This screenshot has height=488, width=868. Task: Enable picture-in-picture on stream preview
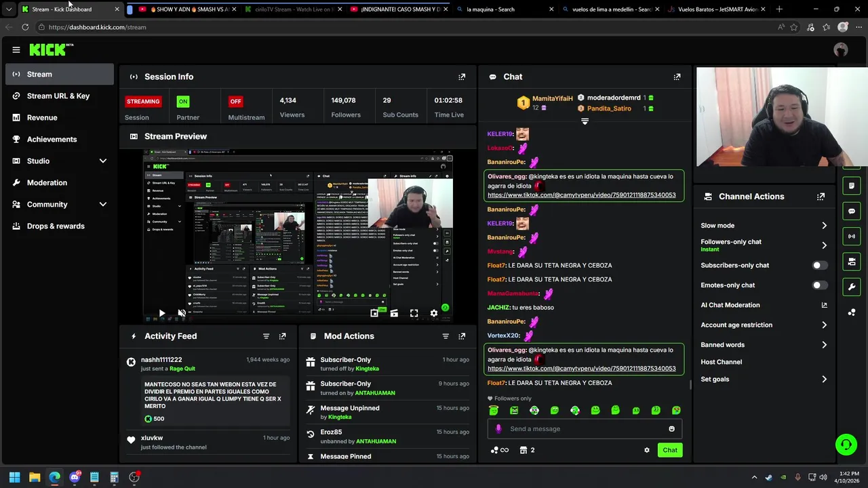[x=374, y=313]
